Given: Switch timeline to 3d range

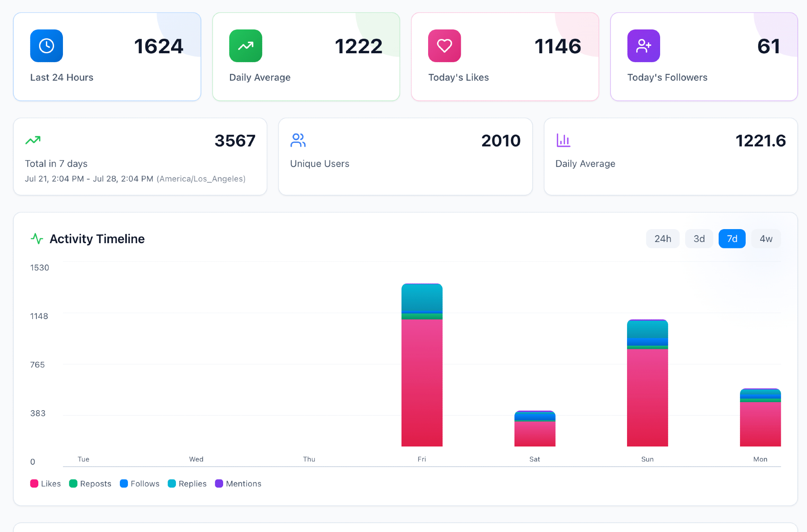Looking at the screenshot, I should point(699,239).
